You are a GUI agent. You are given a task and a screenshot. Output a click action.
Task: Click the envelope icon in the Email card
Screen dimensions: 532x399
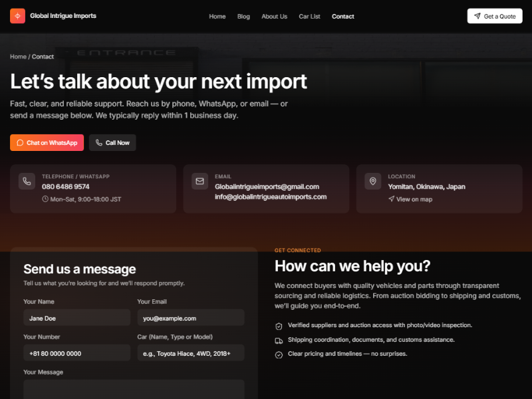199,182
